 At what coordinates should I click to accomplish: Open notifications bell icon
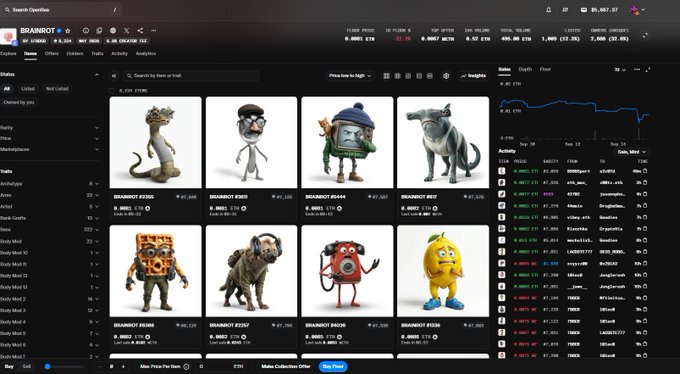click(549, 10)
